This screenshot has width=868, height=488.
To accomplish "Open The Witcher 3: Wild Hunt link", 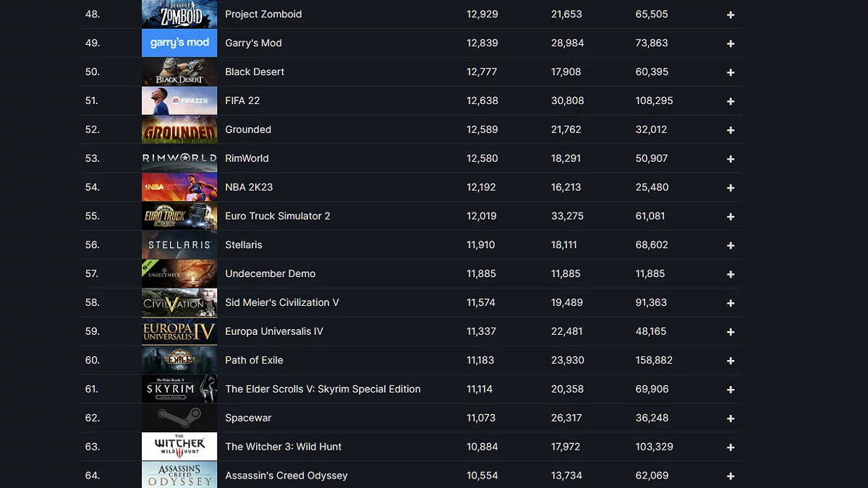I will pyautogui.click(x=284, y=447).
